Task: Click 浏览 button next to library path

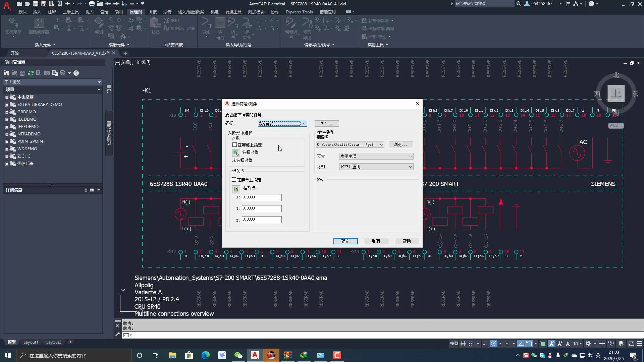Action: click(x=401, y=144)
